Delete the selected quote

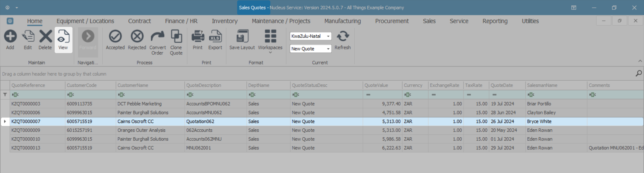click(x=45, y=37)
